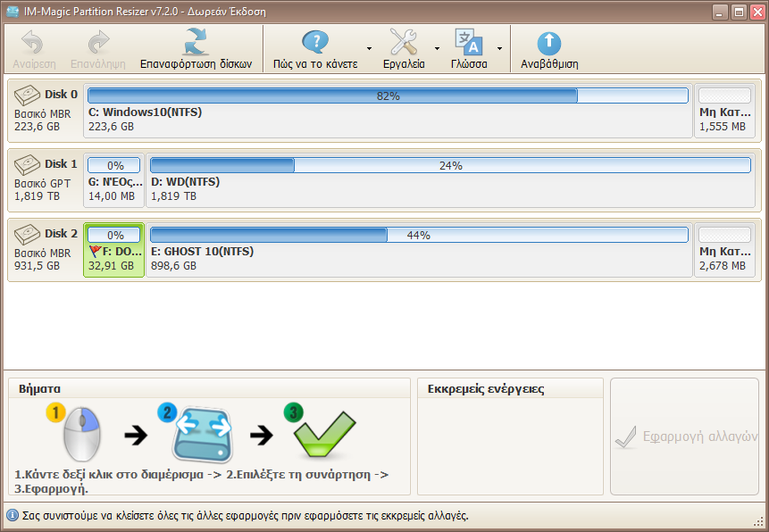The image size is (769, 532).
Task: Open the Εργαλεία tools icon
Action: [x=403, y=42]
